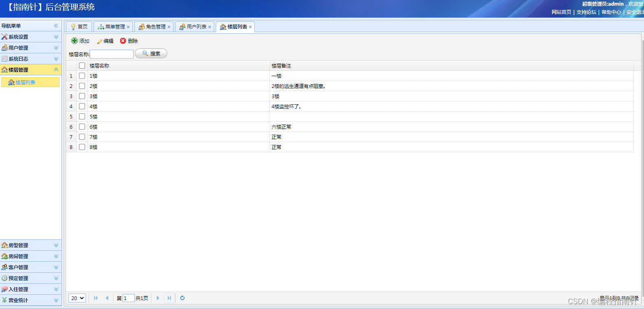Click the 房间管理 house icon

point(4,256)
